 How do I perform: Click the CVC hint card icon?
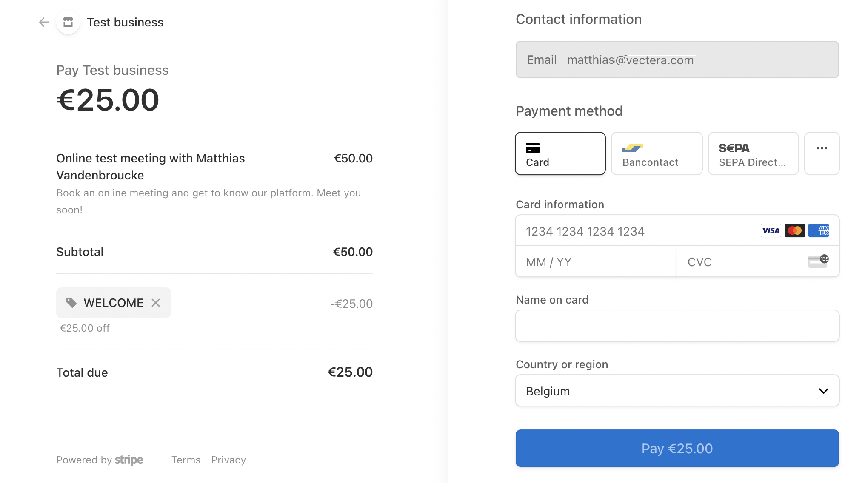(x=818, y=261)
